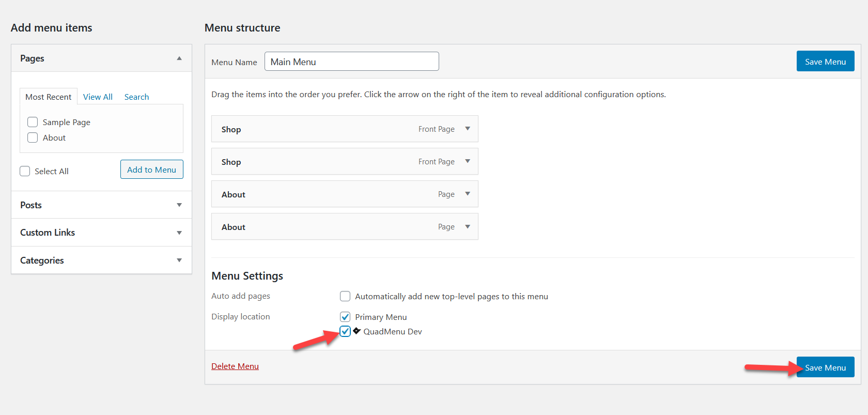Expand options of the second Shop item
The width and height of the screenshot is (868, 415).
[468, 161]
